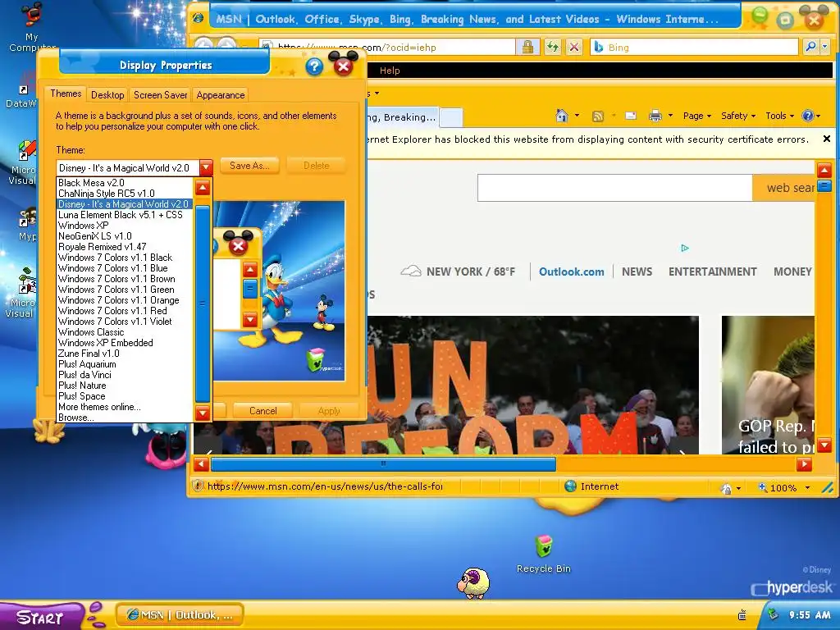Click the Bing search box in IE
This screenshot has width=840, height=630.
click(694, 47)
